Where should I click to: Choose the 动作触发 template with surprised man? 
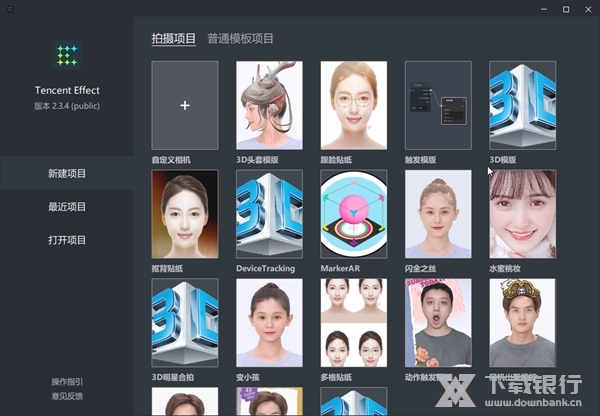click(x=438, y=323)
